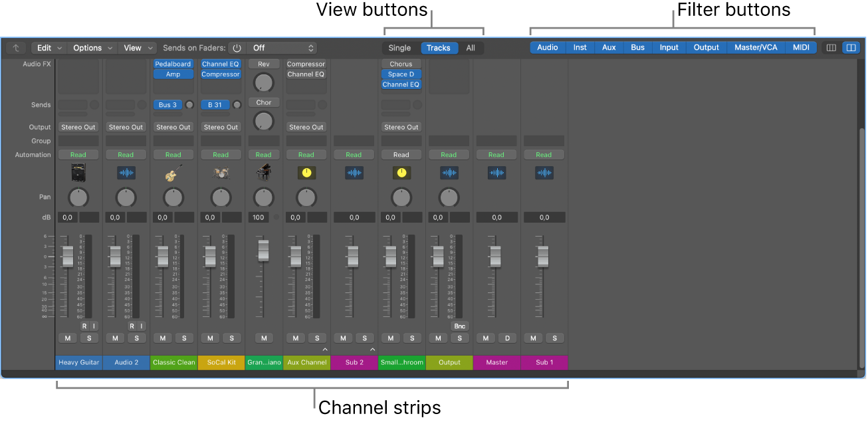
Task: Click the Rev send knob on Grand Piano
Action: pyautogui.click(x=264, y=82)
